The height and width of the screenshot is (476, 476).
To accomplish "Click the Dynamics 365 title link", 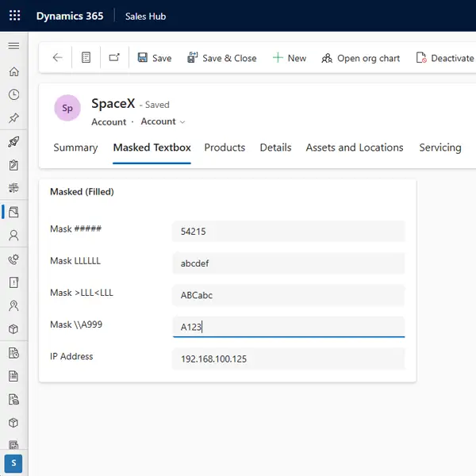I will 70,16.
